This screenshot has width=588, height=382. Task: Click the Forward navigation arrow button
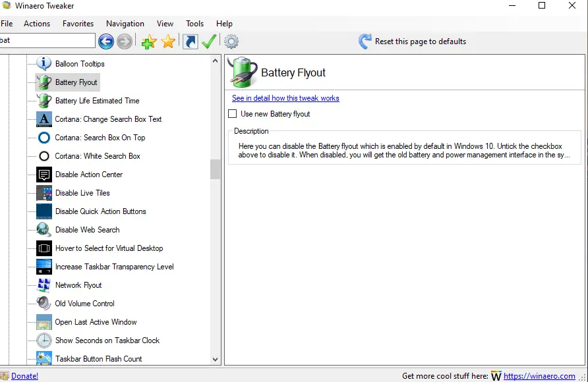coord(125,41)
